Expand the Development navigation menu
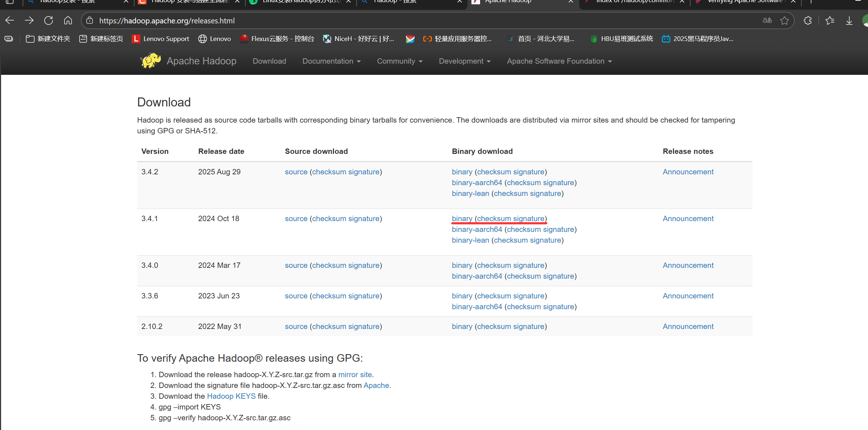Viewport: 868px width, 430px height. coord(465,61)
